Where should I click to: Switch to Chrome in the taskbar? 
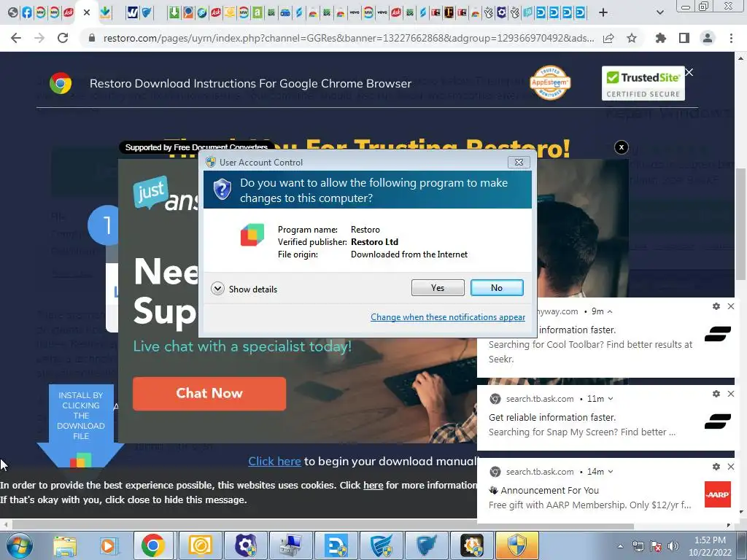point(152,545)
